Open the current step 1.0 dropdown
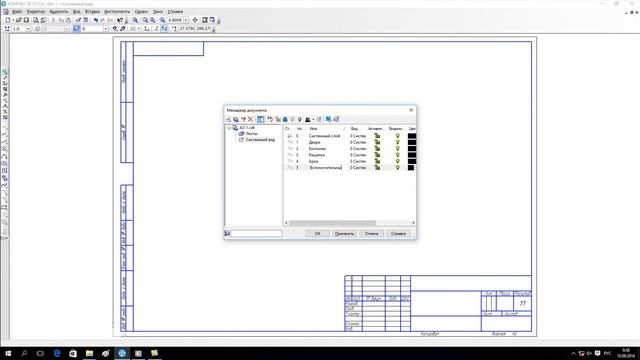The image size is (640, 360). 28,29
